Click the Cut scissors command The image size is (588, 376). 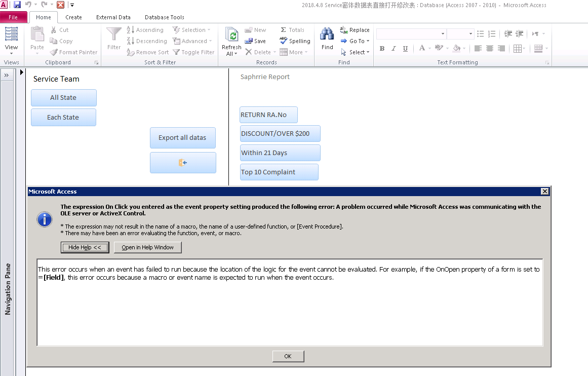[x=60, y=30]
